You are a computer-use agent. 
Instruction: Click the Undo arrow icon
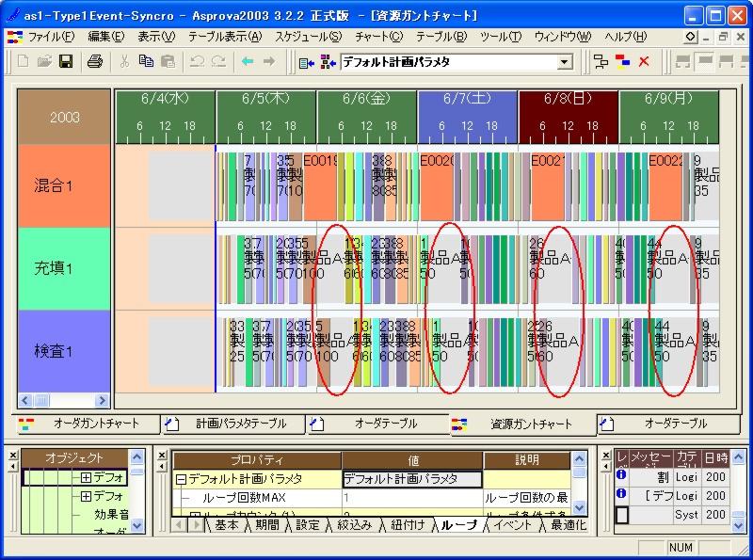pyautogui.click(x=198, y=61)
